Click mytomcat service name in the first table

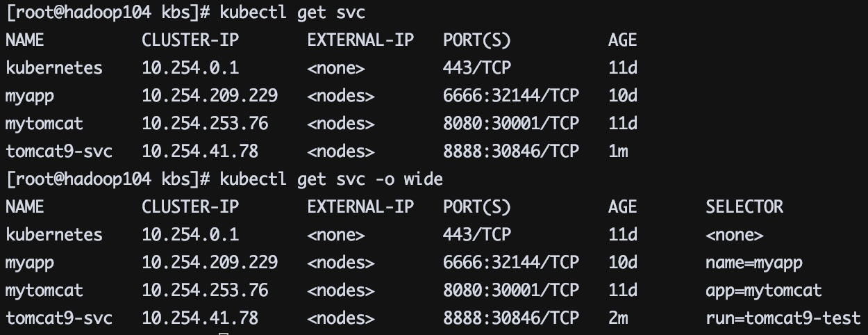pos(44,124)
